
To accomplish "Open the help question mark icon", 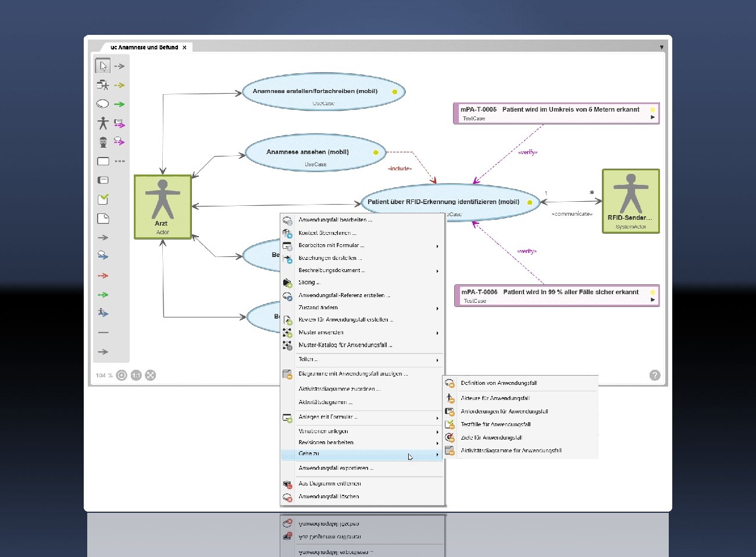I will (655, 376).
